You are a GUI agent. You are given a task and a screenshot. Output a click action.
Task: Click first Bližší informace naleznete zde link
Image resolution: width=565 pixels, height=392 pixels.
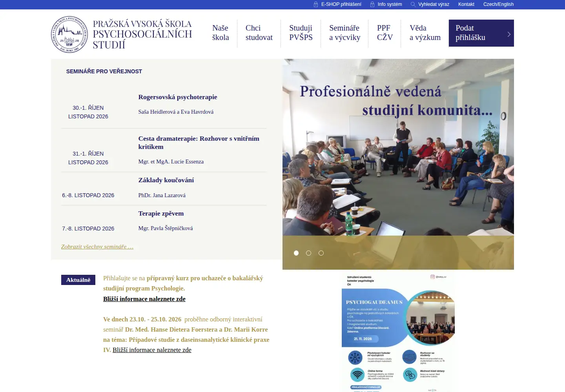pyautogui.click(x=144, y=299)
